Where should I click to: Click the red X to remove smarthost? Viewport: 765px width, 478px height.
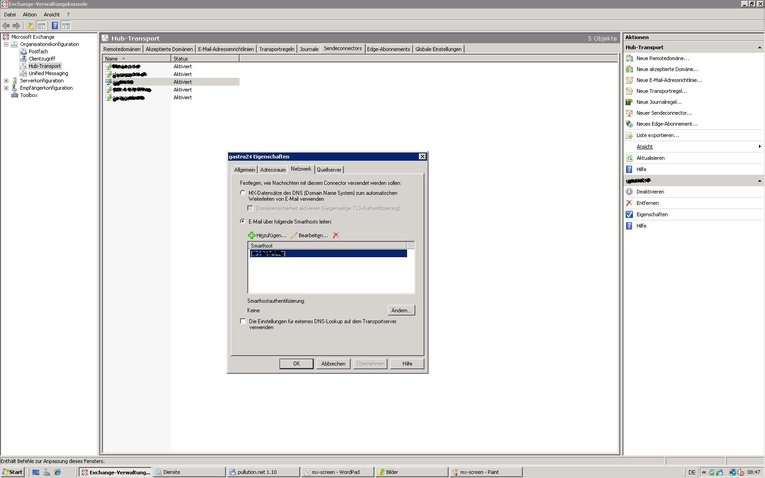[336, 236]
